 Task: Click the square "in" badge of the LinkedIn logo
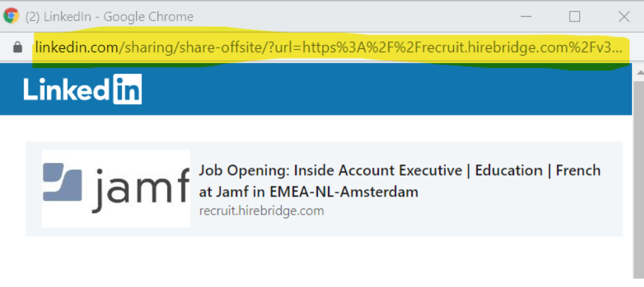pos(127,90)
